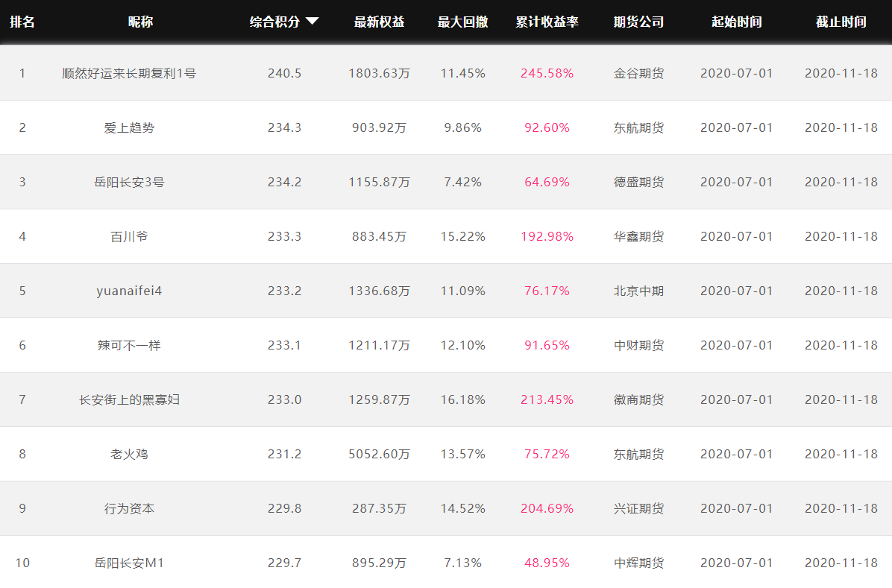Screen dimensions: 892x588
Task: Open nickname 百川爷
Action: tap(129, 236)
